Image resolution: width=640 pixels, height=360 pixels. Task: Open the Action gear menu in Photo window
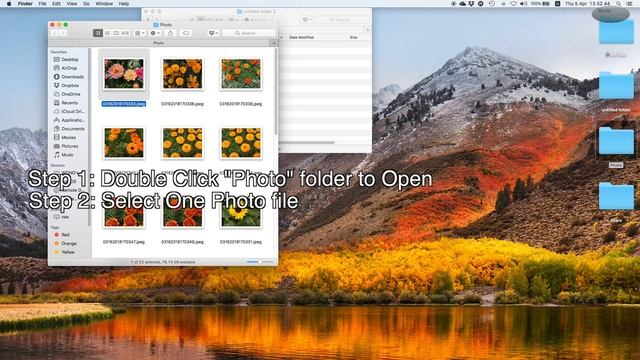pos(155,33)
